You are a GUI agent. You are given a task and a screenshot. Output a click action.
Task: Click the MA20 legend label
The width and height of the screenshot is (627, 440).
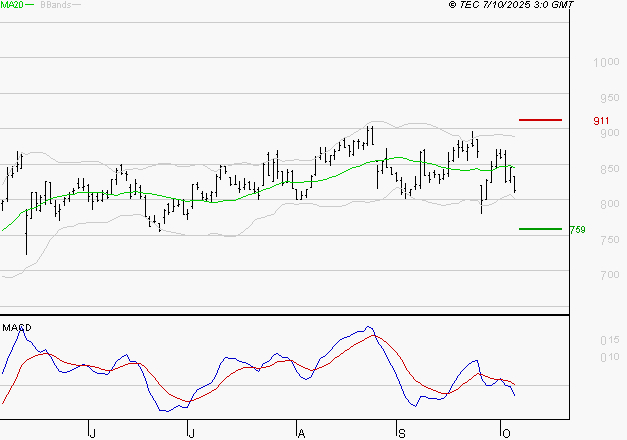pos(12,5)
